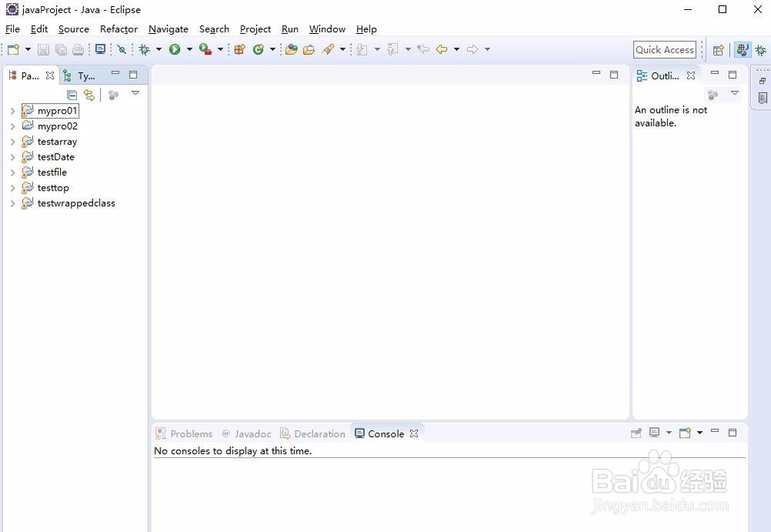This screenshot has width=771, height=532.
Task: Maximize the Console panel
Action: pyautogui.click(x=732, y=433)
